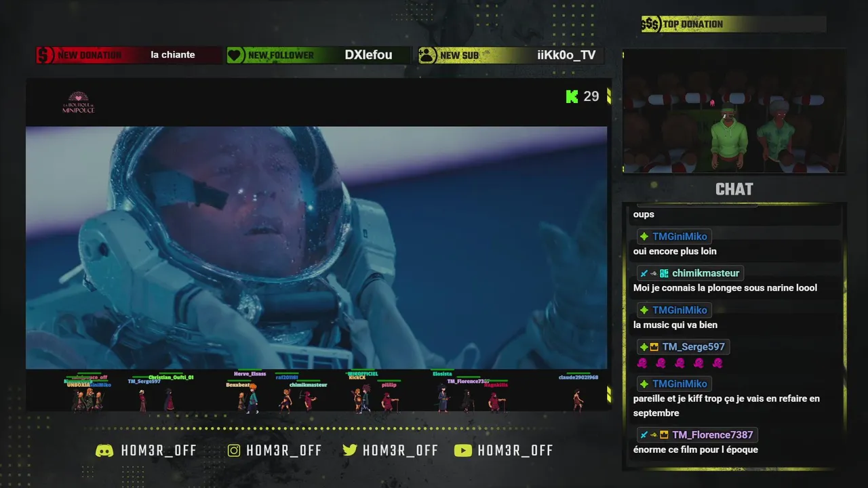Click the message 'oui encore plus loin'
The image size is (868, 488).
(x=675, y=251)
